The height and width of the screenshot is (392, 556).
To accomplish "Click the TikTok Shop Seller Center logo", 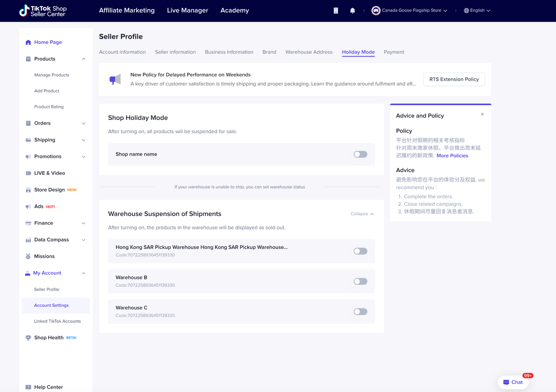I will (43, 10).
